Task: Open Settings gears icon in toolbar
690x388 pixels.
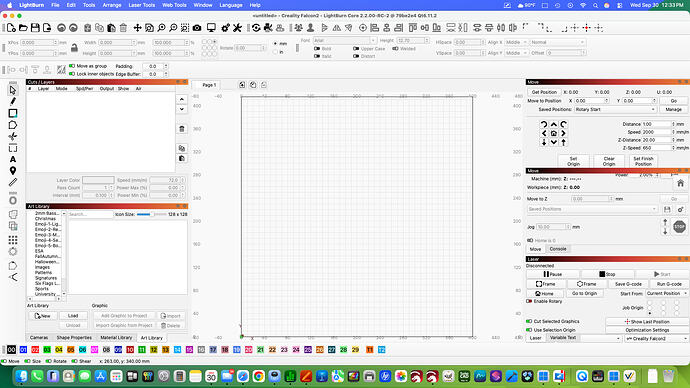Action: (225, 28)
